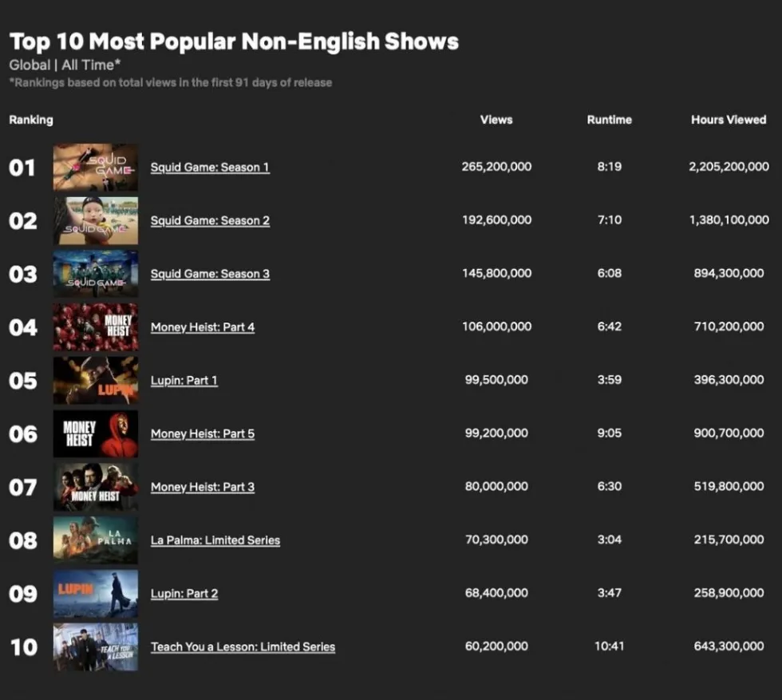This screenshot has height=700, width=782.
Task: Open the Money Heist: Part 3 link
Action: 203,488
